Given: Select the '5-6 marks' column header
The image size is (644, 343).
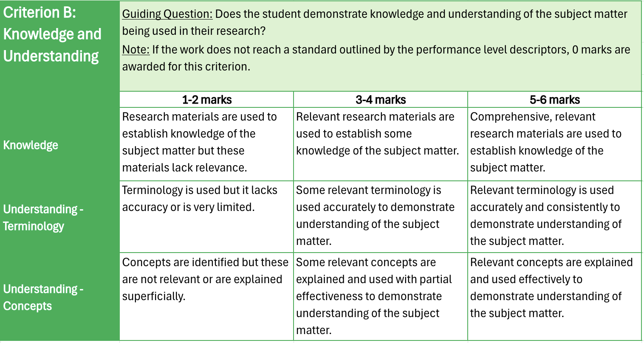Looking at the screenshot, I should click(554, 100).
